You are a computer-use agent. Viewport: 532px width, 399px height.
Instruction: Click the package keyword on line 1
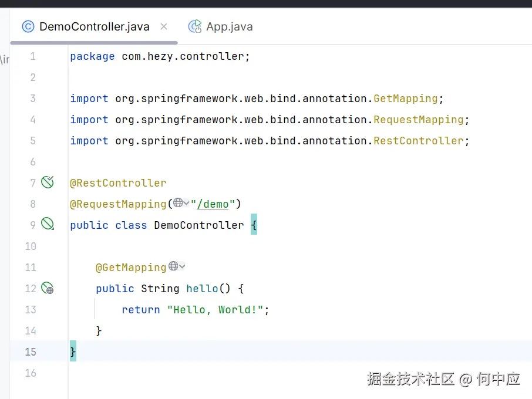92,56
